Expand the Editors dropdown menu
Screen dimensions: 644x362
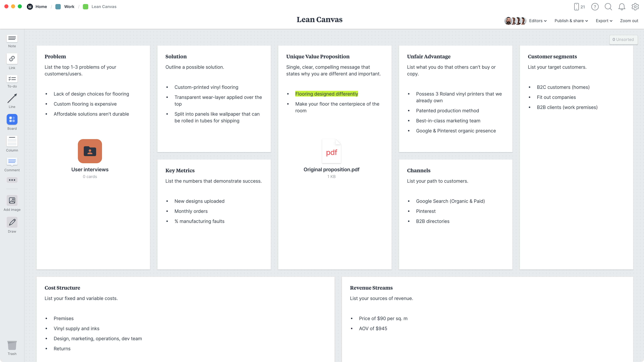point(538,21)
